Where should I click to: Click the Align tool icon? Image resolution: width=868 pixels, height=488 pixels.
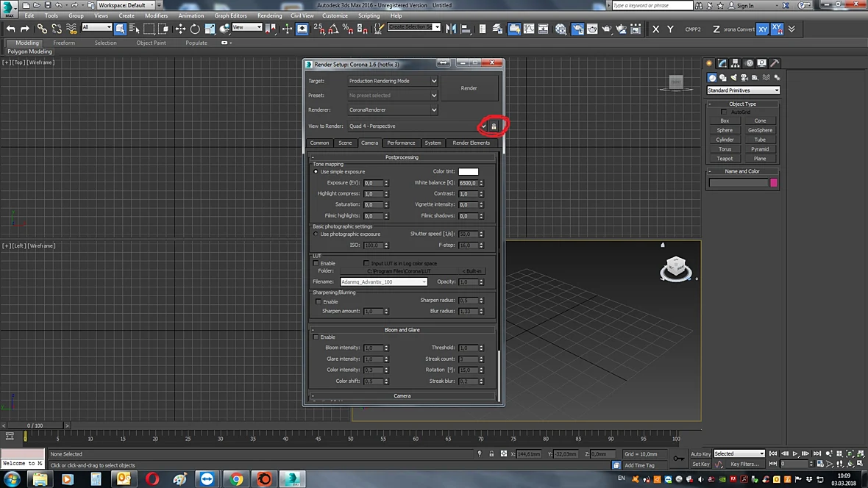tap(466, 29)
